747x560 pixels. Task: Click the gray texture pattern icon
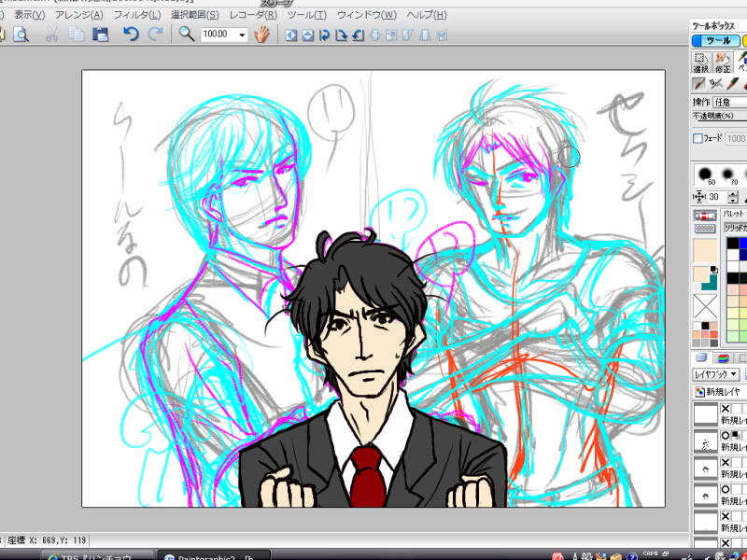tap(705, 229)
